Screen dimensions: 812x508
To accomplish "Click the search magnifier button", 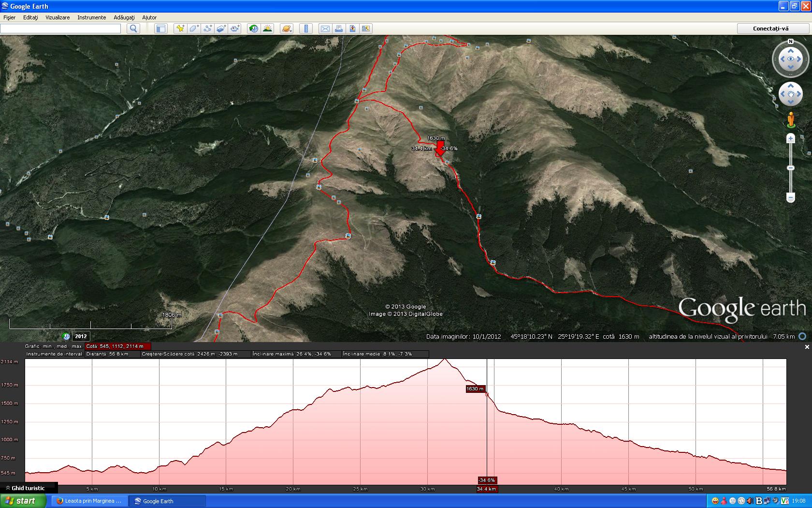I will coord(133,29).
